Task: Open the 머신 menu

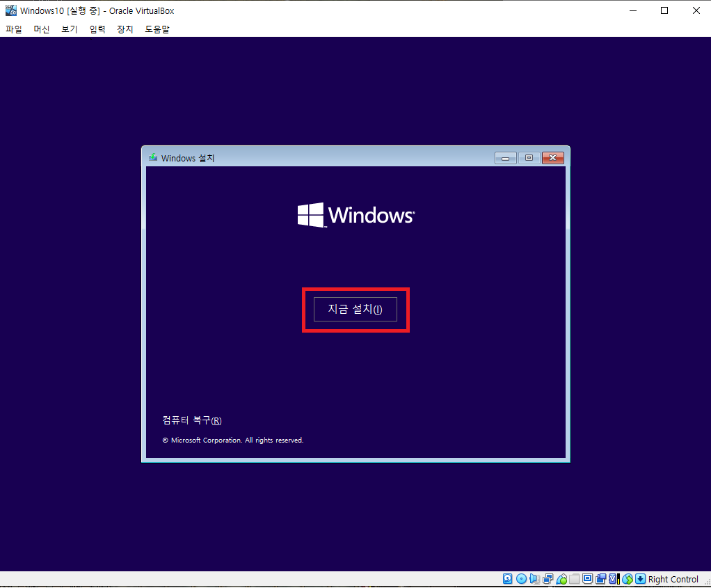Action: point(41,29)
